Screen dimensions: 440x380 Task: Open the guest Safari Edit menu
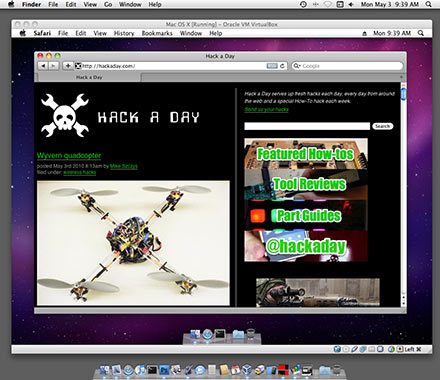pyautogui.click(x=81, y=33)
